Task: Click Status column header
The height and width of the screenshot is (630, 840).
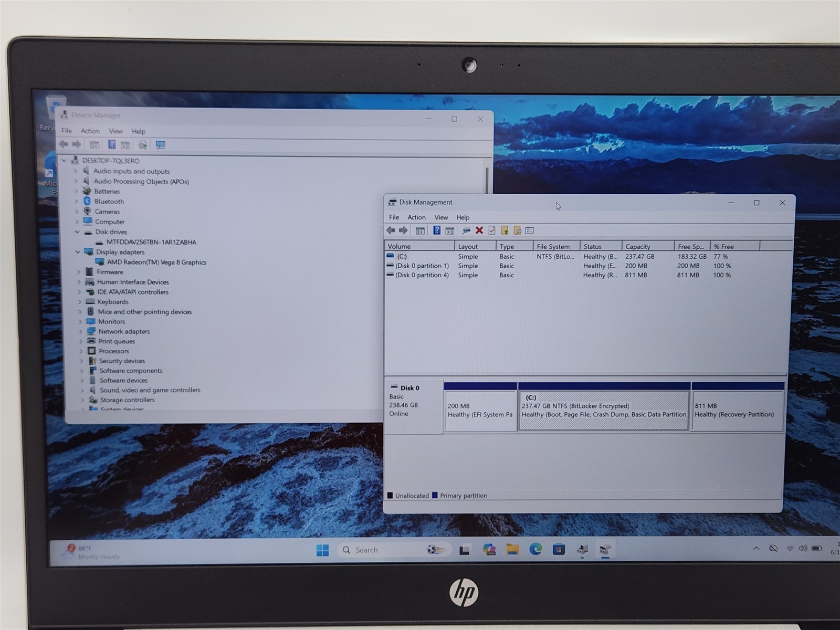Action: coord(601,246)
